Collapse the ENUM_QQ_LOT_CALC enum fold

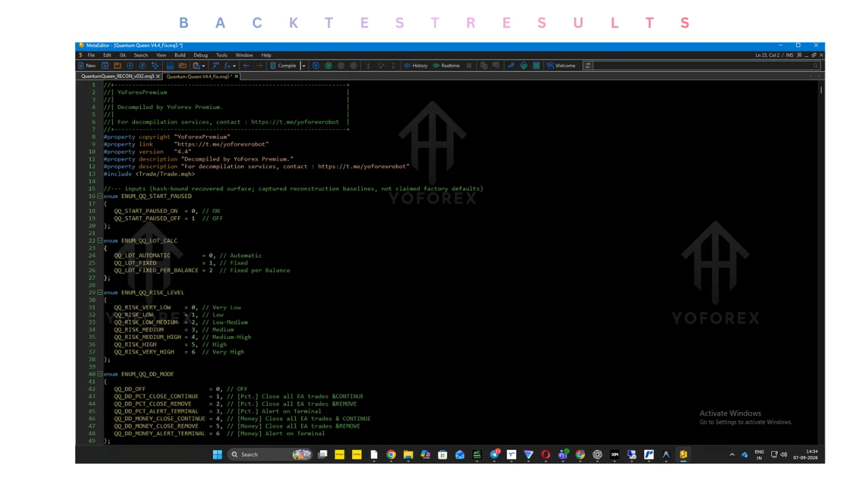click(x=100, y=241)
